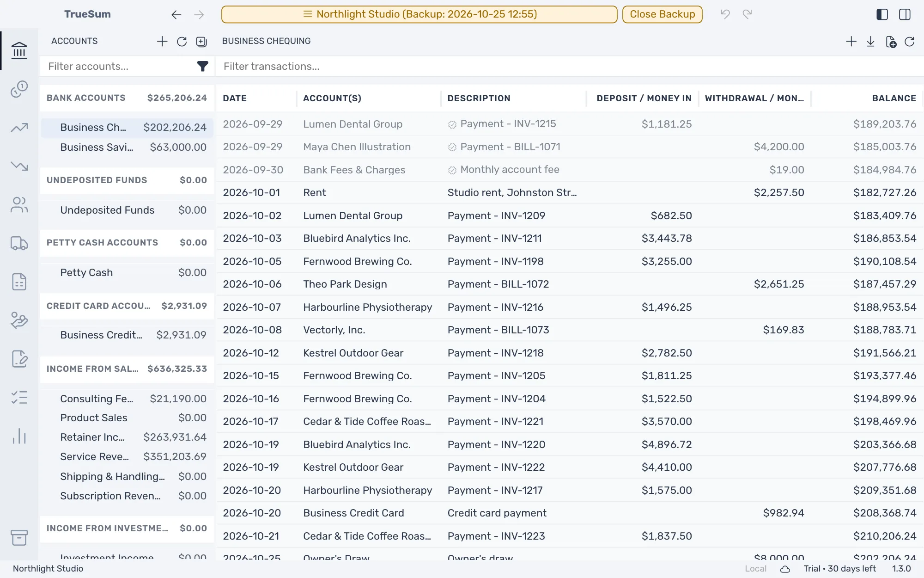Click the filter funnel icon for accounts
The height and width of the screenshot is (578, 924).
coord(202,66)
